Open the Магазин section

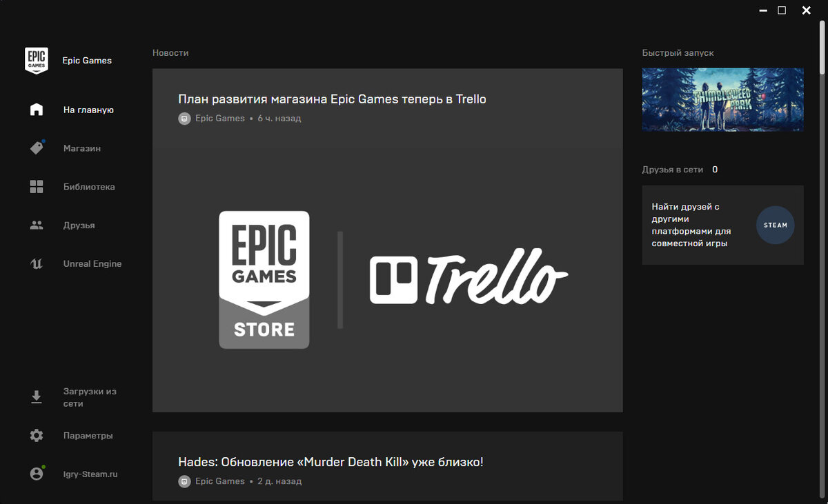82,148
